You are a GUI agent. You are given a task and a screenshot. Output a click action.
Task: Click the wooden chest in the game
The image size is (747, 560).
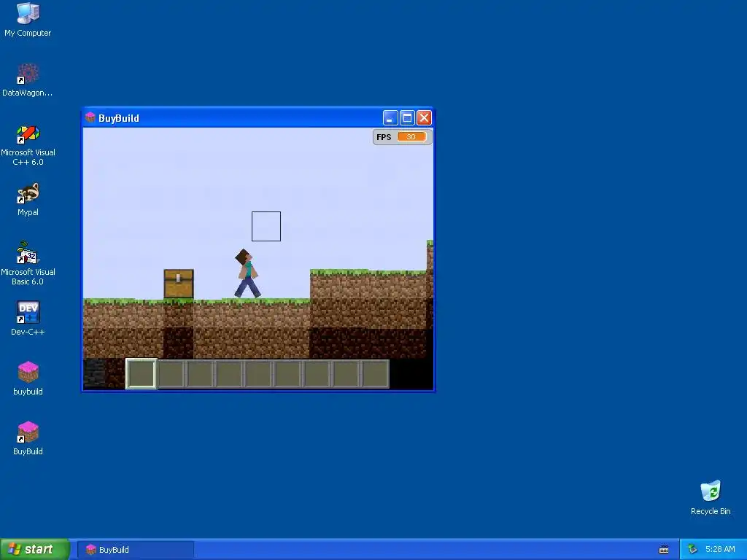point(179,284)
